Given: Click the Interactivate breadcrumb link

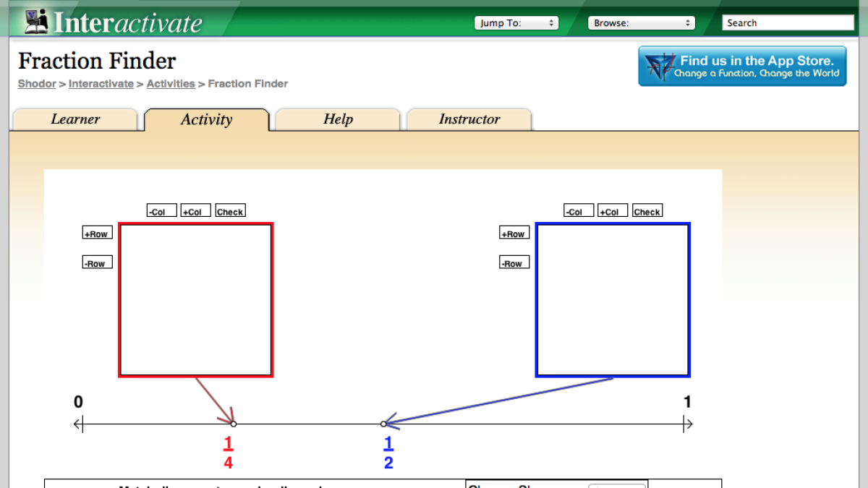Looking at the screenshot, I should (x=101, y=83).
